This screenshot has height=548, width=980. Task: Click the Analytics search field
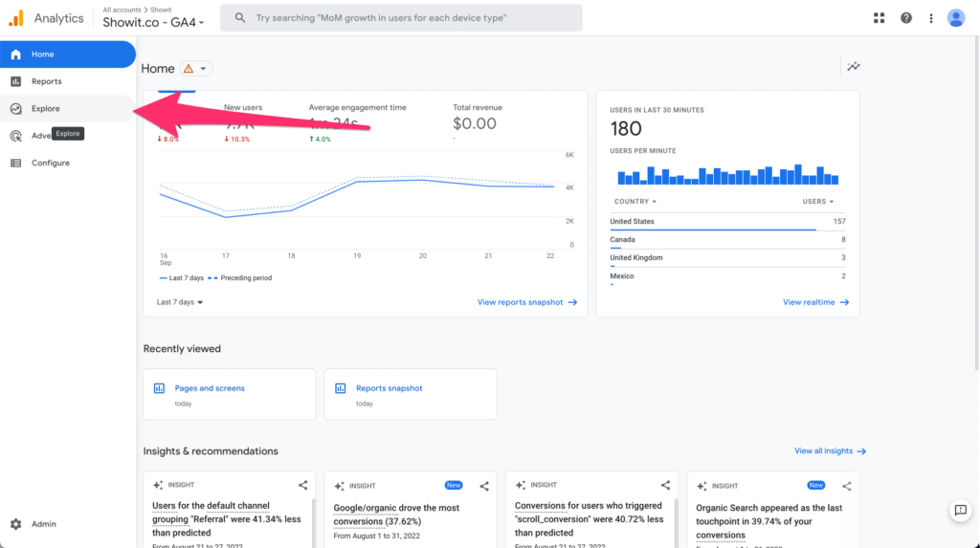click(x=402, y=18)
